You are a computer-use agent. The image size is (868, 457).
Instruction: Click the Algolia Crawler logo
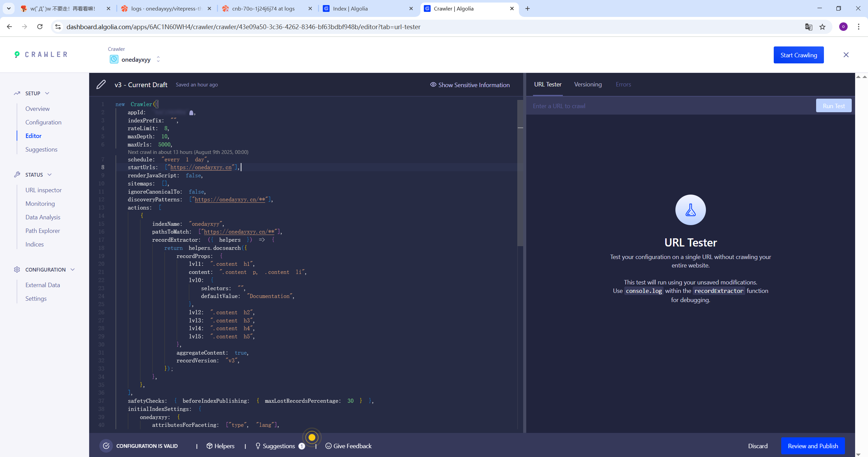click(x=41, y=55)
